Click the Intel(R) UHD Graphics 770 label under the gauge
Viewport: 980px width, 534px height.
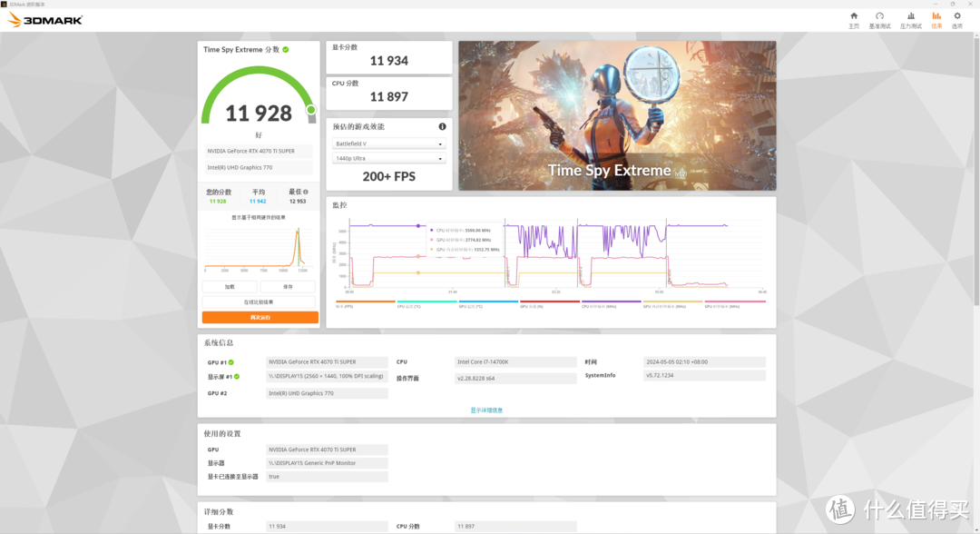[x=258, y=168]
